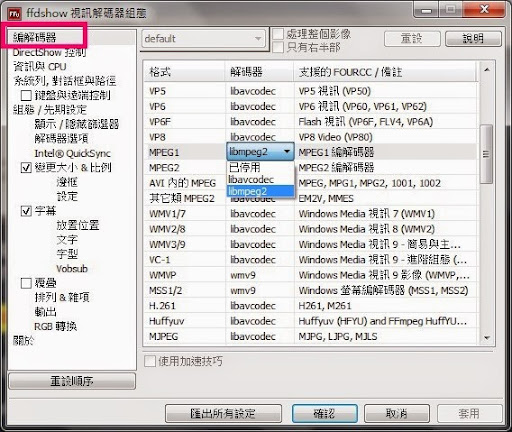Select the VC-1 format row
The height and width of the screenshot is (432, 512).
[x=311, y=260]
